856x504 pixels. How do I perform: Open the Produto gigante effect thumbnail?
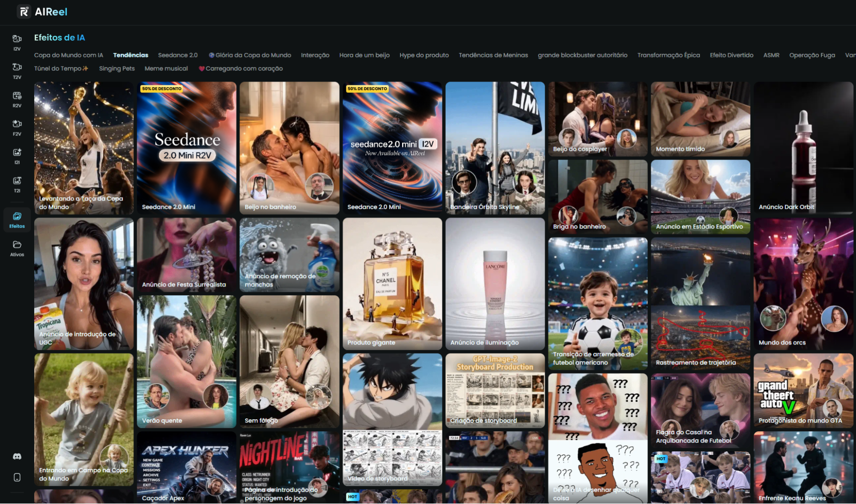392,284
